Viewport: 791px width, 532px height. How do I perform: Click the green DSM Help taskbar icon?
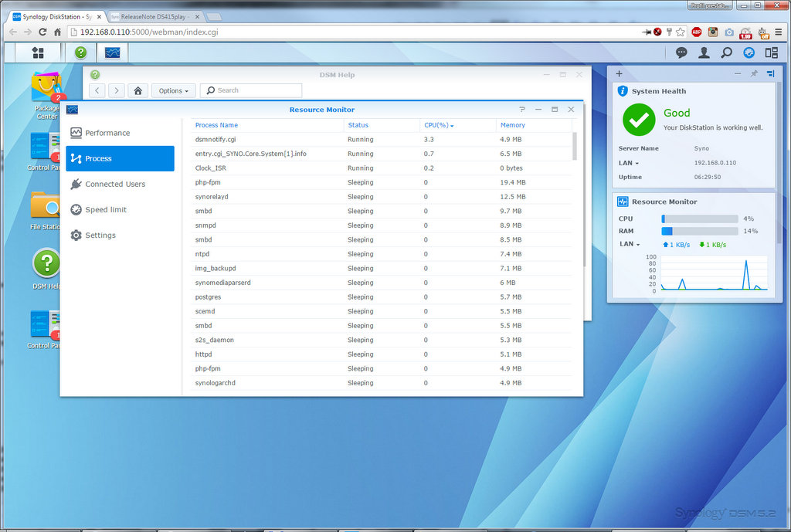click(x=80, y=53)
